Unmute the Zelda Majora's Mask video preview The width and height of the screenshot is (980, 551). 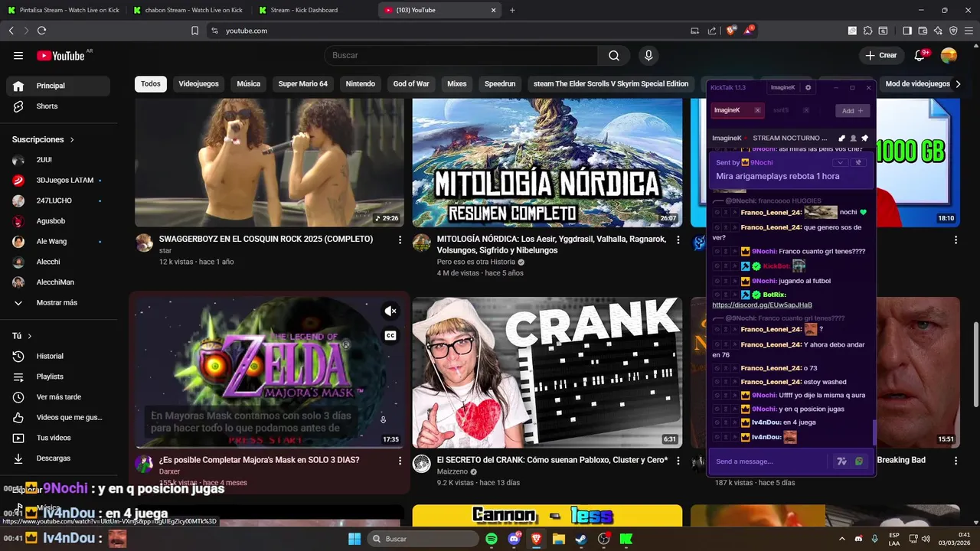pos(390,311)
